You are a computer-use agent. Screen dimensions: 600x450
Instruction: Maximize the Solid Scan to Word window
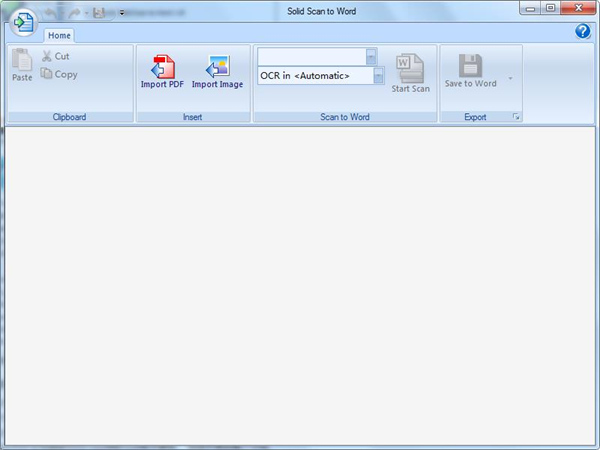(x=550, y=8)
